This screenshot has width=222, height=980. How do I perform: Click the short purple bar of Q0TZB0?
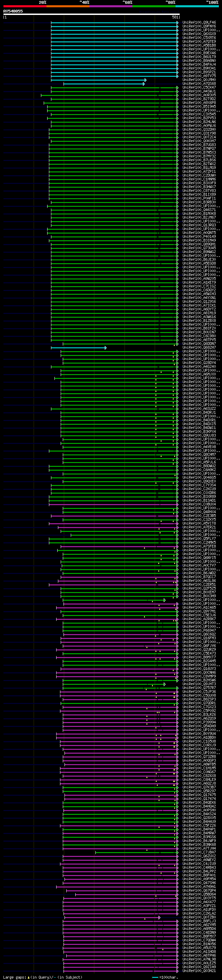112,917
